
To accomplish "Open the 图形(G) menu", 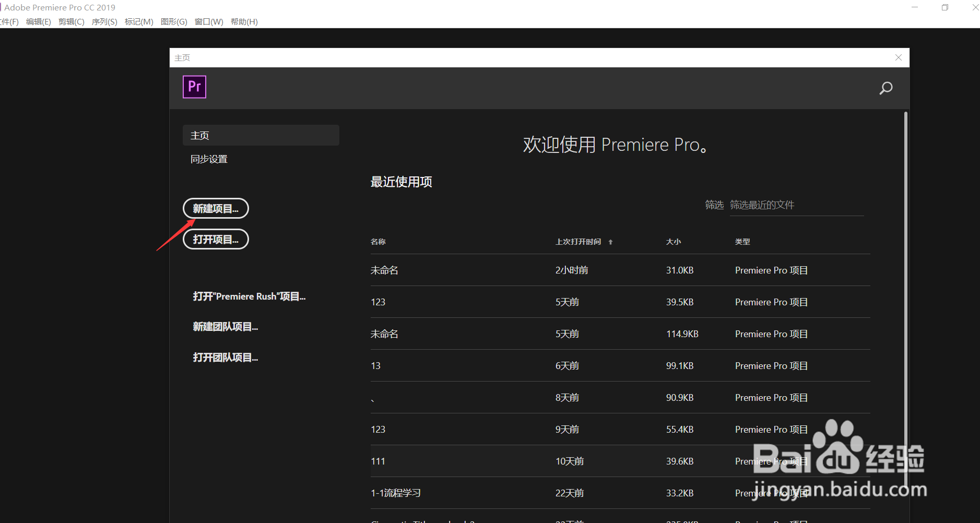I will point(174,21).
